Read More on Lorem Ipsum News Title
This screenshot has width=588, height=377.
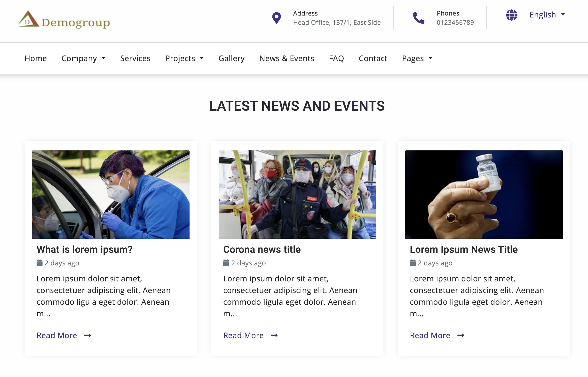(x=430, y=335)
